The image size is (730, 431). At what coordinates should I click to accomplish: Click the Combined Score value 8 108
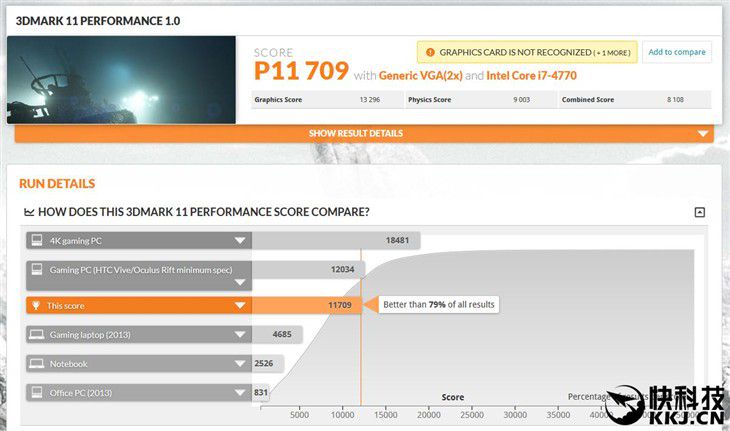[675, 100]
